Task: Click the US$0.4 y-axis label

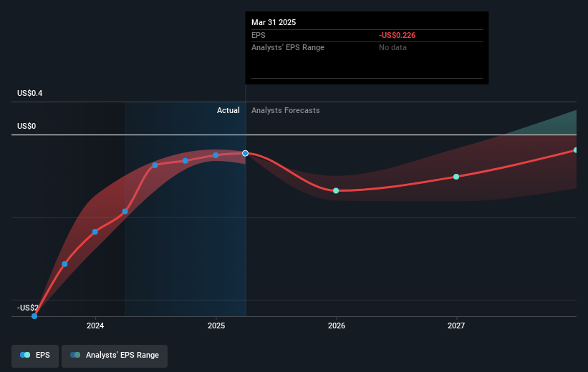Action: tap(29, 93)
